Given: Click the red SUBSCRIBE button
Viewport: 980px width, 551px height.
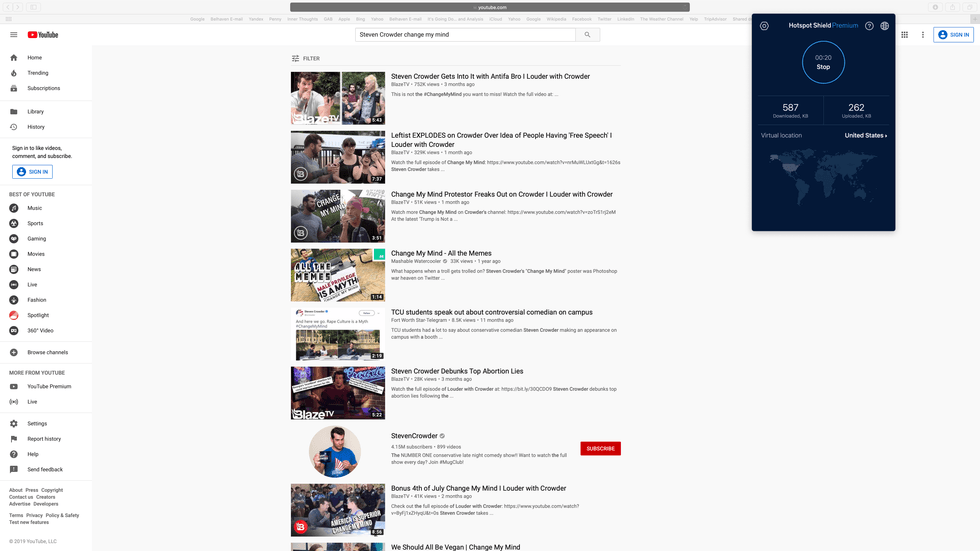Looking at the screenshot, I should coord(600,448).
